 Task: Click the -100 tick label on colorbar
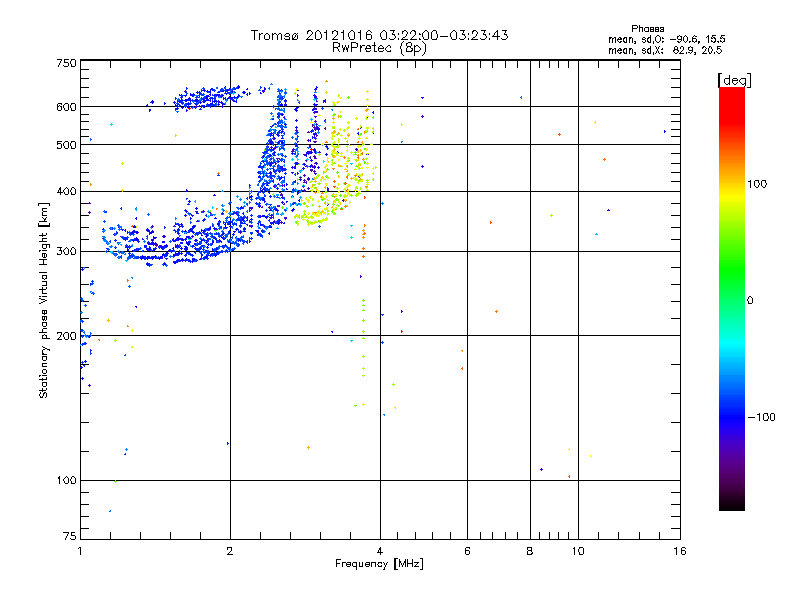[x=762, y=417]
